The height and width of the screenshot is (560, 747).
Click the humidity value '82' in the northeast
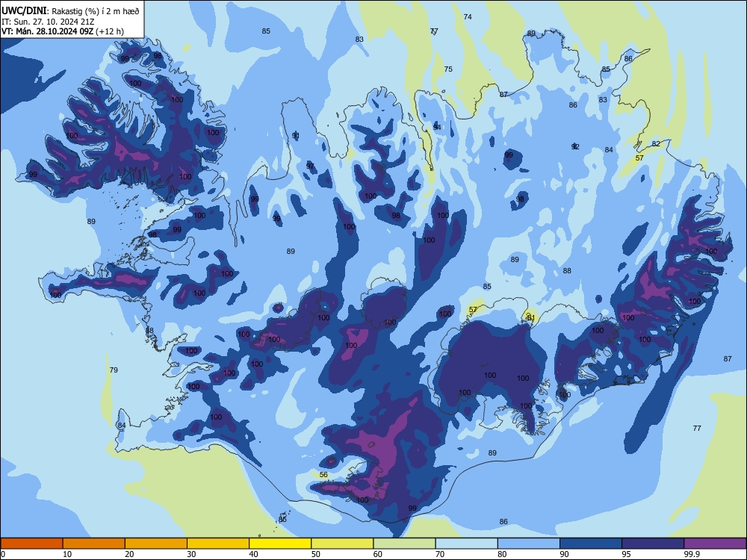[x=656, y=144]
